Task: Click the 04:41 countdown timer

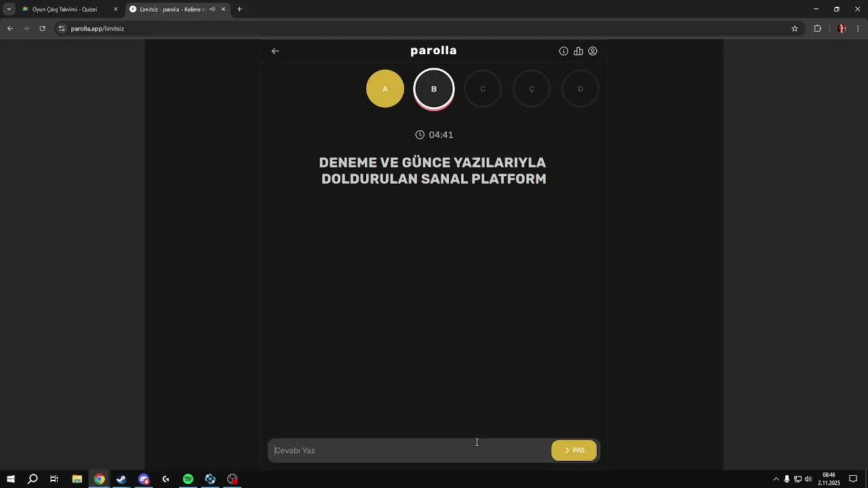Action: click(x=434, y=135)
